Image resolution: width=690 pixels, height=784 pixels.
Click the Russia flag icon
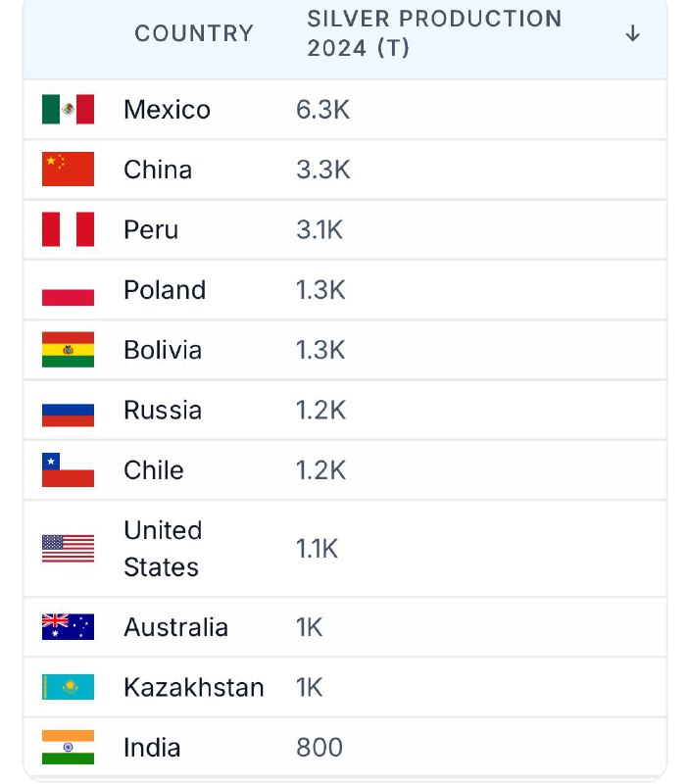coord(68,411)
